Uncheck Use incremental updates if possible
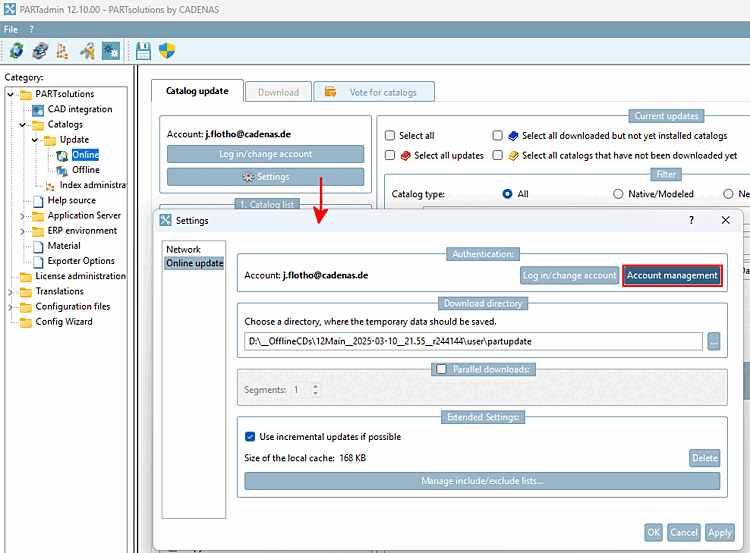The width and height of the screenshot is (750, 553). 250,436
